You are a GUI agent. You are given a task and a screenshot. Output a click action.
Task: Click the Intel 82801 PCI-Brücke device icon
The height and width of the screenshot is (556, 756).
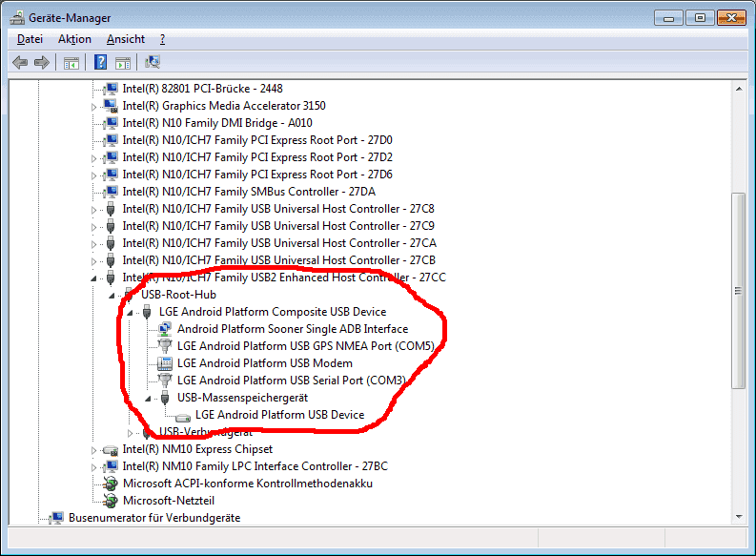[x=111, y=89]
